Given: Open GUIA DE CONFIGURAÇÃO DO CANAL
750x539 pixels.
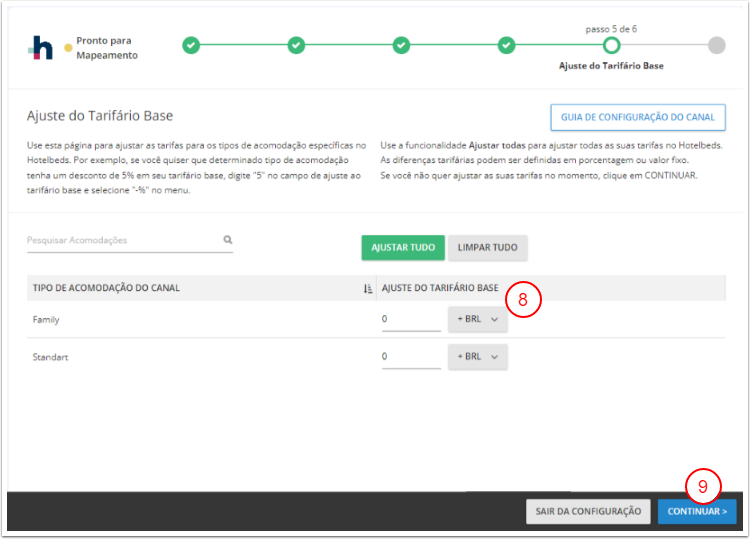Looking at the screenshot, I should point(637,117).
